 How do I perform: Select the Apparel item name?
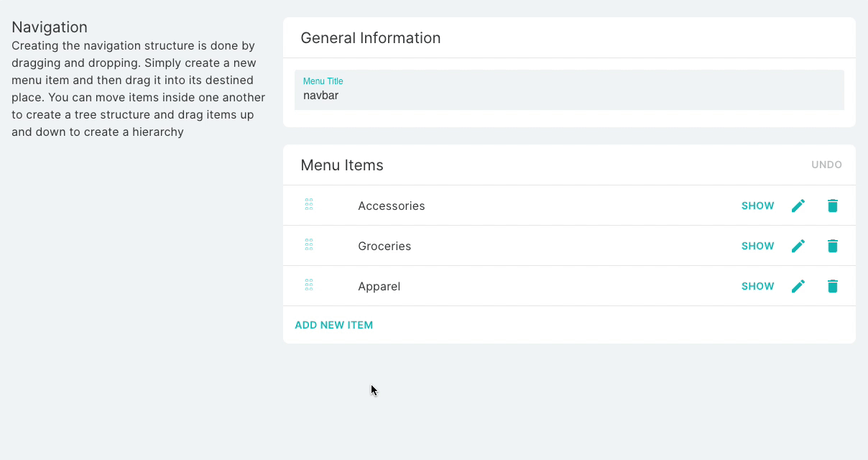pyautogui.click(x=379, y=286)
